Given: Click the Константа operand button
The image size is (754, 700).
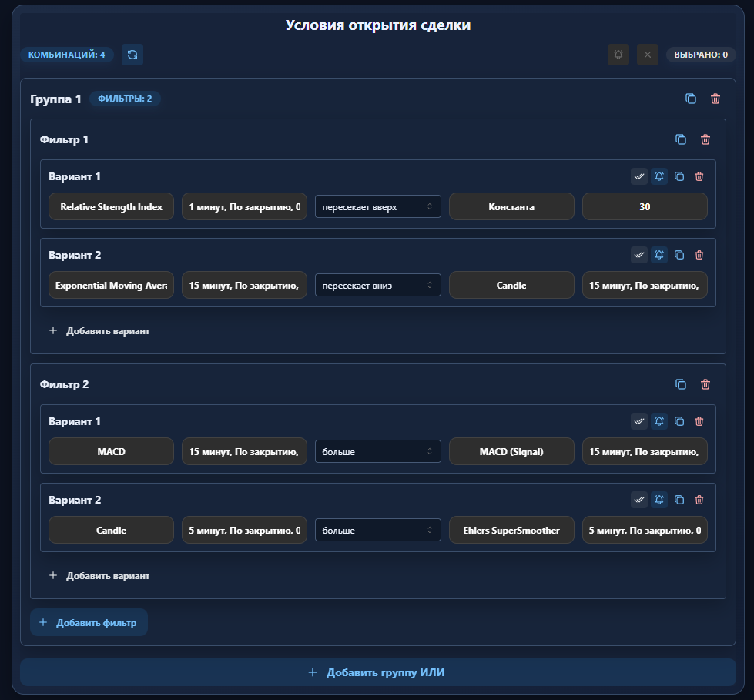Looking at the screenshot, I should coord(511,206).
